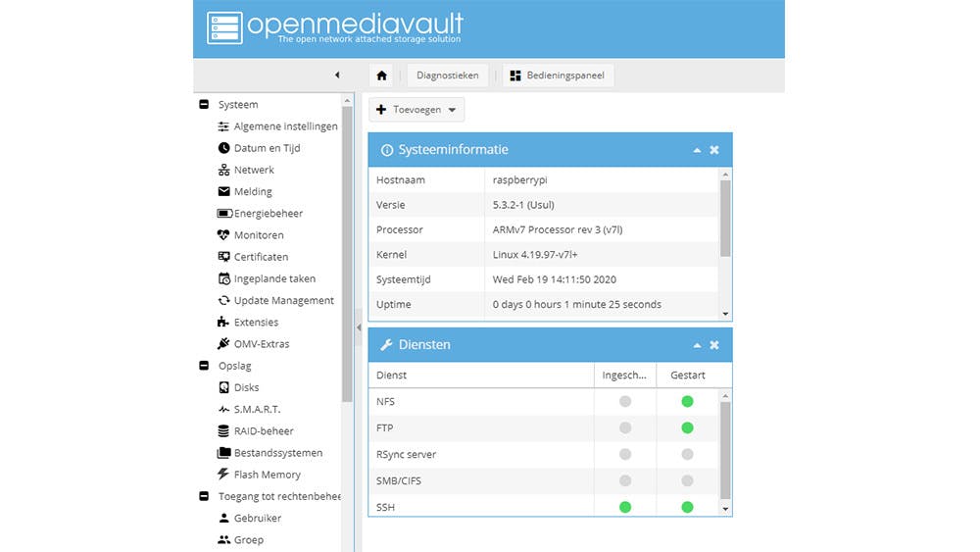
Task: Click SSH enabled green indicator
Action: point(625,507)
